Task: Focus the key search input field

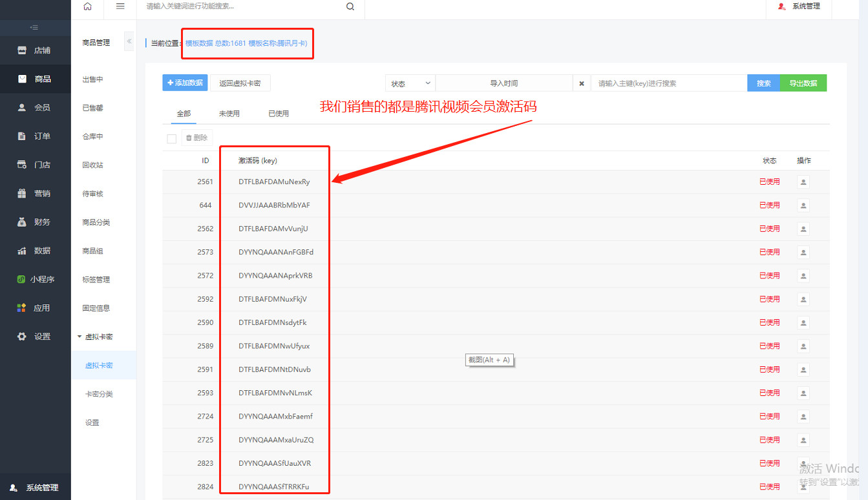Action: [x=669, y=83]
